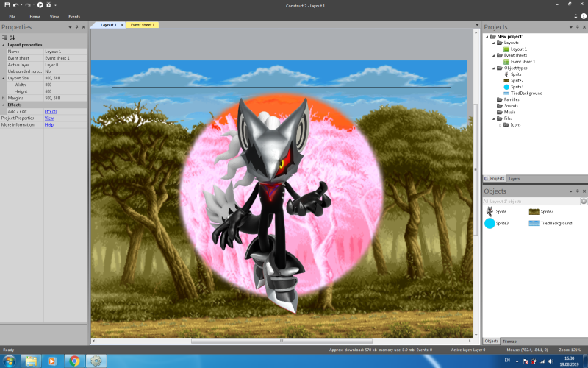Switch to the View ribbon tab
The image size is (588, 368).
54,17
